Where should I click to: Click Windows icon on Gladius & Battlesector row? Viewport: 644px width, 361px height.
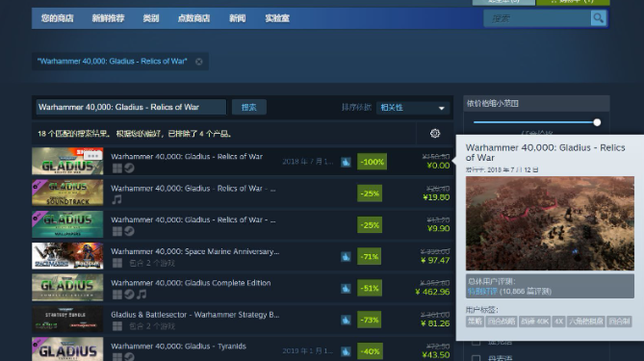coord(117,326)
